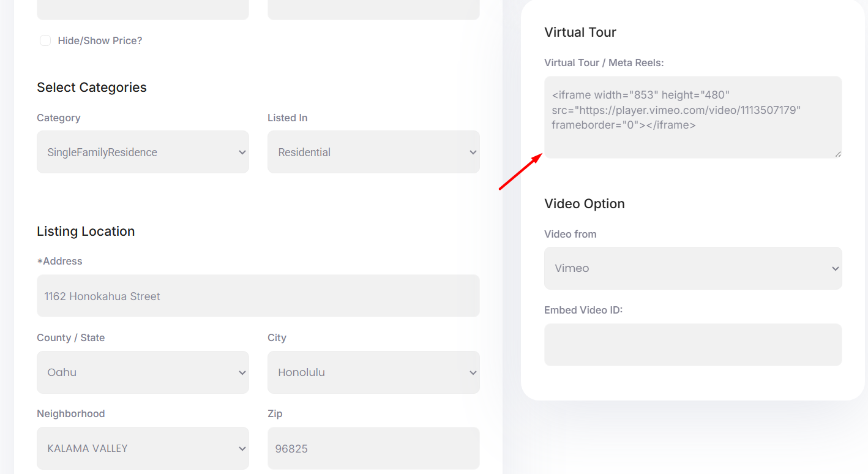
Task: Click the chevron on the Listed In selector
Action: (473, 152)
